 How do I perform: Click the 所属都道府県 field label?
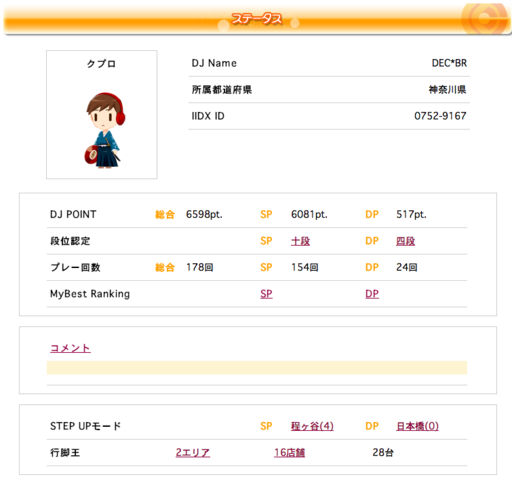coord(222,89)
